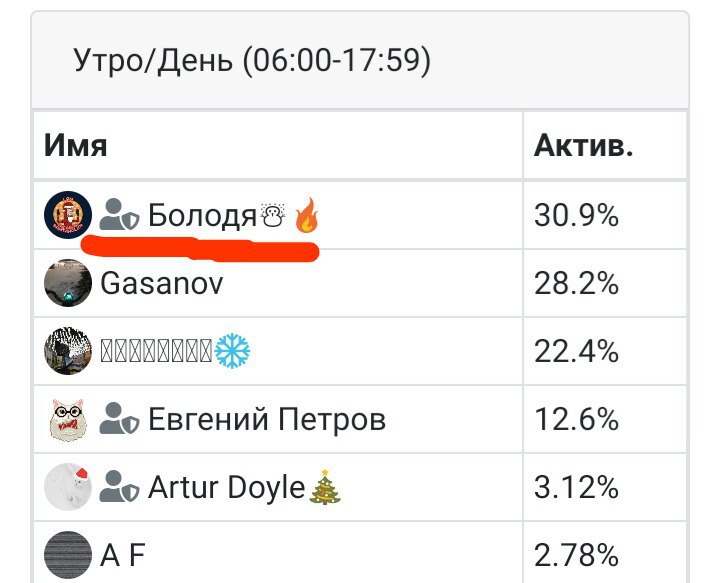The width and height of the screenshot is (720, 583).
Task: Click Gasanov's profile avatar
Action: pyautogui.click(x=68, y=283)
